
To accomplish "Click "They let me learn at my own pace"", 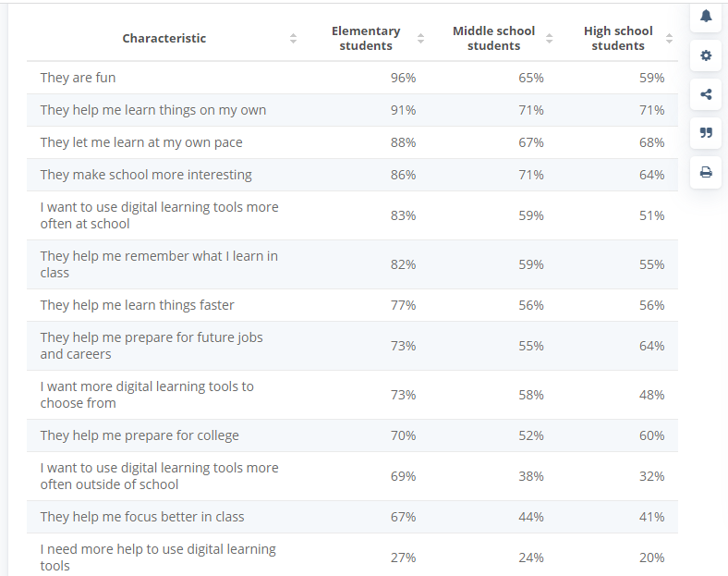I will click(141, 142).
